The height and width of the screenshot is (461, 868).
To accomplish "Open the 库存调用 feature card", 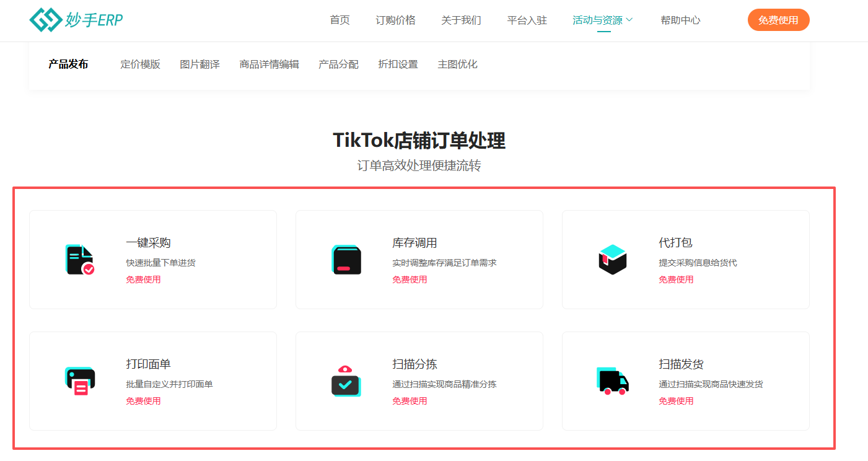I will [x=419, y=259].
